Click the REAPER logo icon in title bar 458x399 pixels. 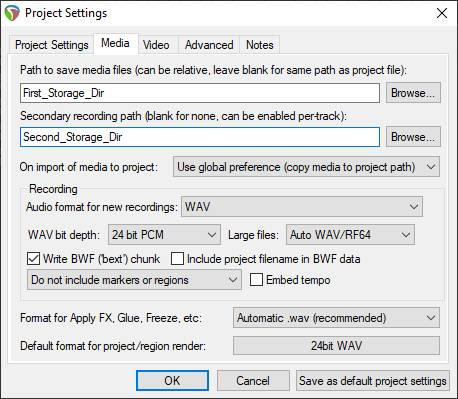(12, 13)
